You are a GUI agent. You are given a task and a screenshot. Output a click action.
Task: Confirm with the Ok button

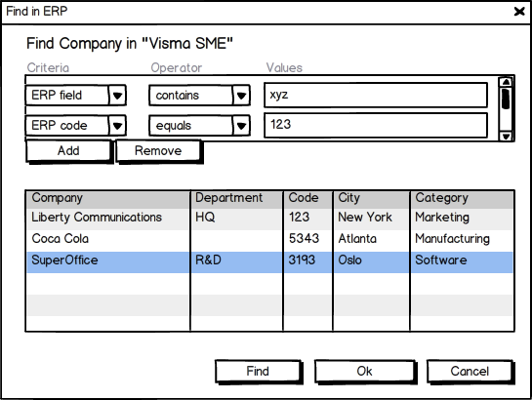pyautogui.click(x=364, y=371)
